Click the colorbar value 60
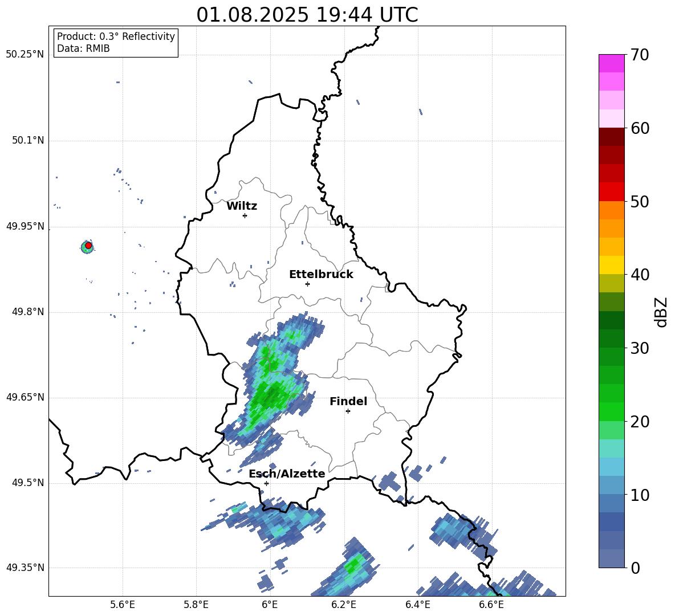 [x=640, y=128]
